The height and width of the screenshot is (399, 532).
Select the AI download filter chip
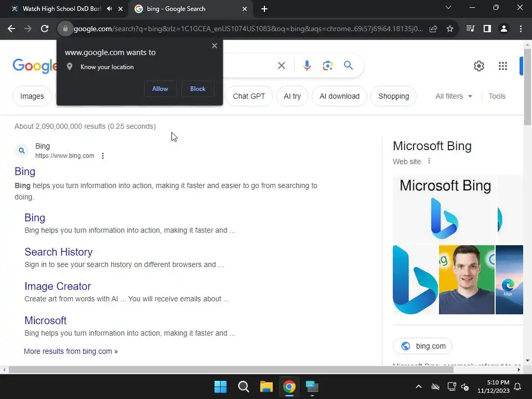tap(340, 96)
